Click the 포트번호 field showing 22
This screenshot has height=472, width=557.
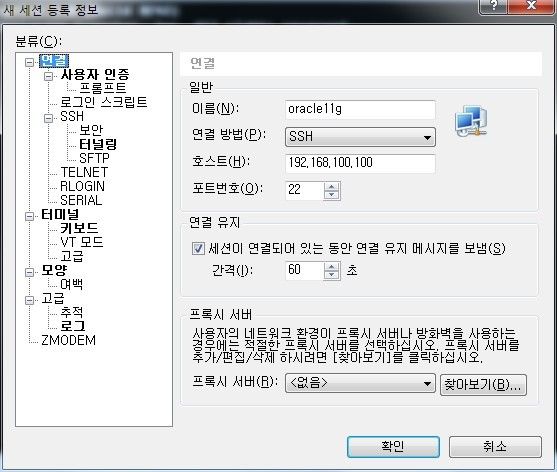[305, 190]
